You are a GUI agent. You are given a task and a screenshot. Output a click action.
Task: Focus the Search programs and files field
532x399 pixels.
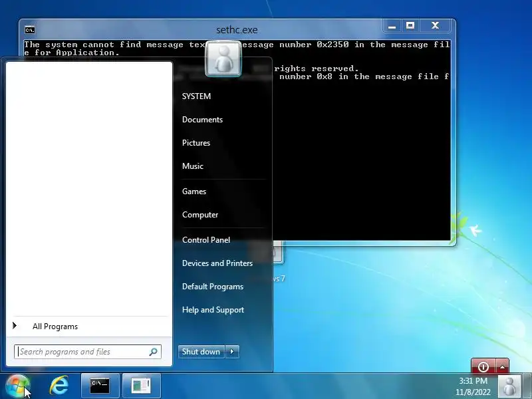point(88,352)
